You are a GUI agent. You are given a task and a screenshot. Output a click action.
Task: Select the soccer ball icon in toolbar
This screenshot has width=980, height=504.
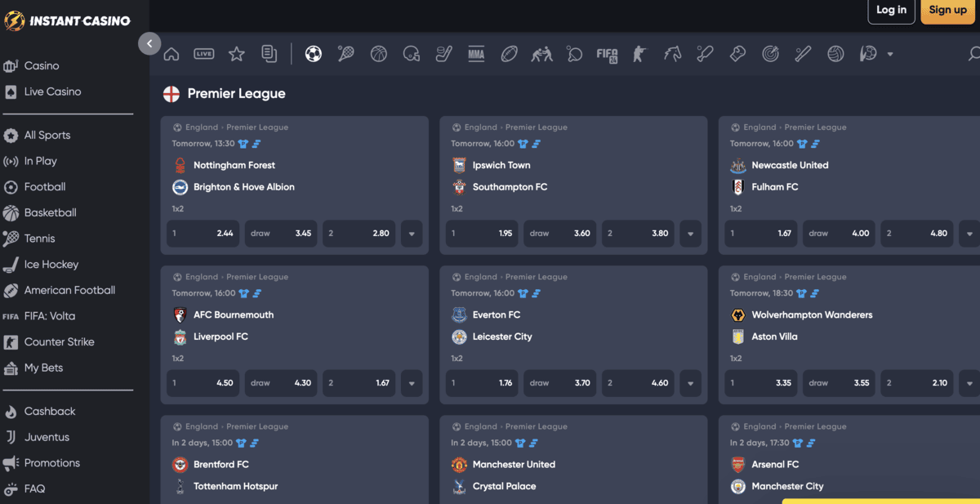click(x=314, y=54)
